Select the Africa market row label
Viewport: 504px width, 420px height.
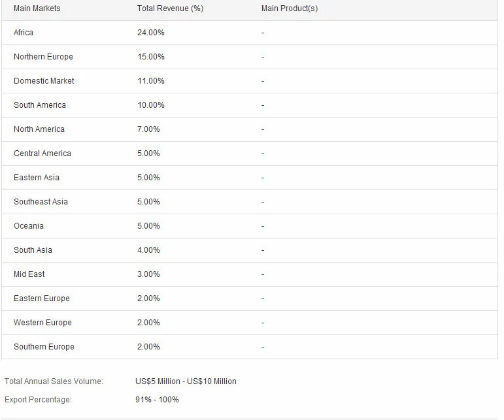[x=24, y=33]
